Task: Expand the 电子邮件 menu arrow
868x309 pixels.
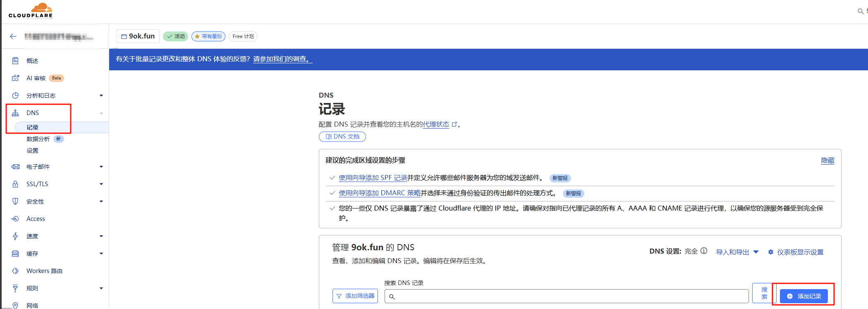Action: (x=101, y=167)
